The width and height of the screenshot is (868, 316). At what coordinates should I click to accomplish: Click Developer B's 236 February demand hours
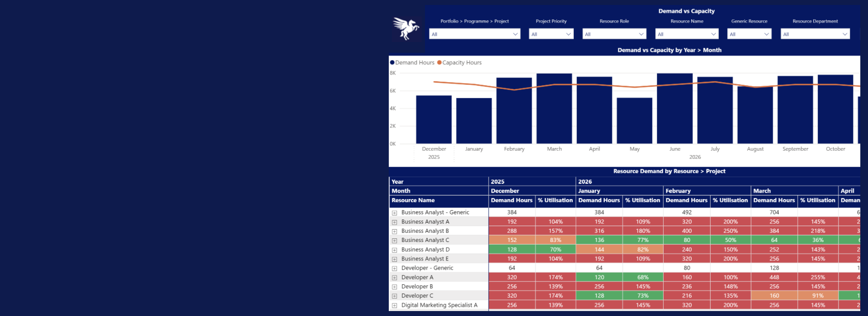[x=687, y=287]
